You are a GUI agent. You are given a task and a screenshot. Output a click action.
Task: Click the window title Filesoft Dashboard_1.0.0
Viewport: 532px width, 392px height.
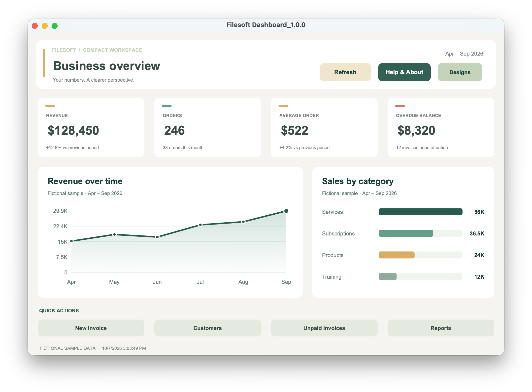(x=266, y=25)
